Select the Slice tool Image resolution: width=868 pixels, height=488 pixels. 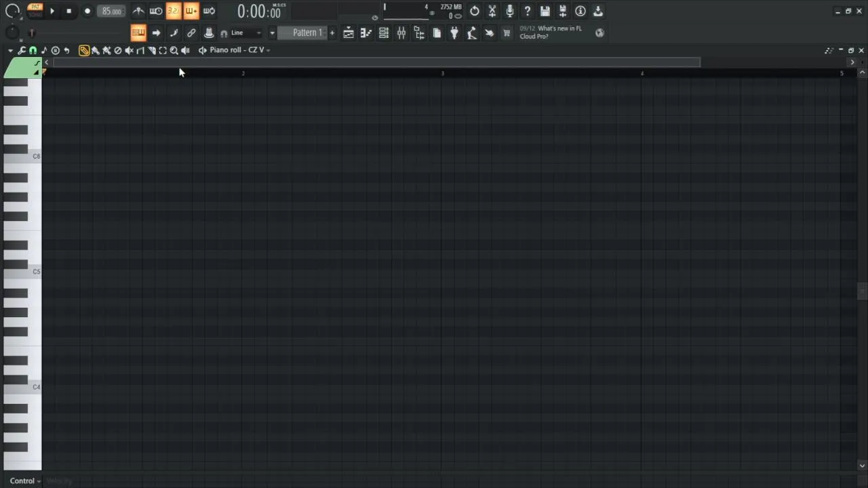click(x=151, y=50)
